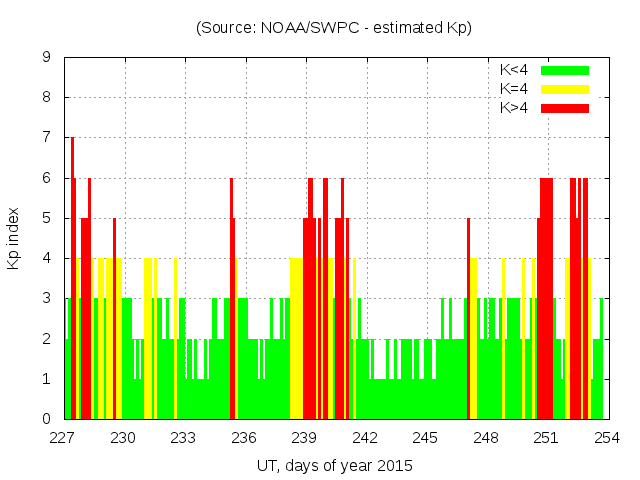Click the x-axis tick label 245
640x480 pixels.
point(426,438)
